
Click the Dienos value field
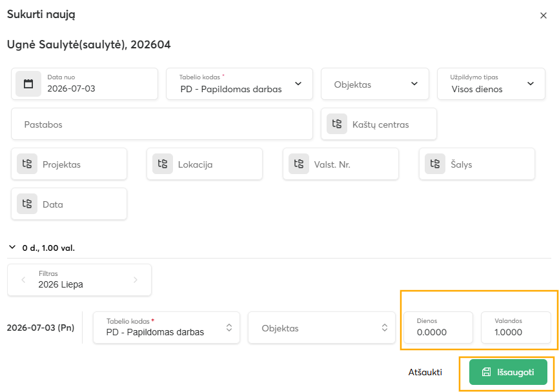tap(438, 328)
